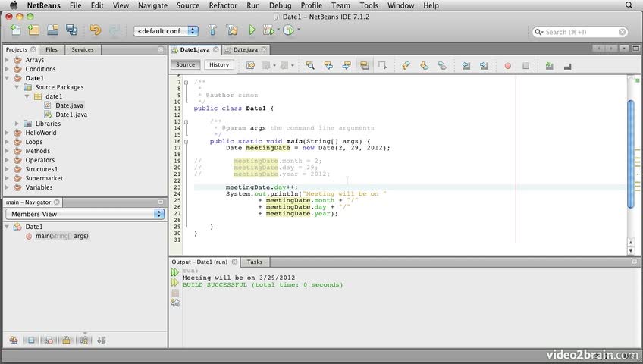Open the Members View dropdown
The image size is (643, 364).
(x=85, y=214)
